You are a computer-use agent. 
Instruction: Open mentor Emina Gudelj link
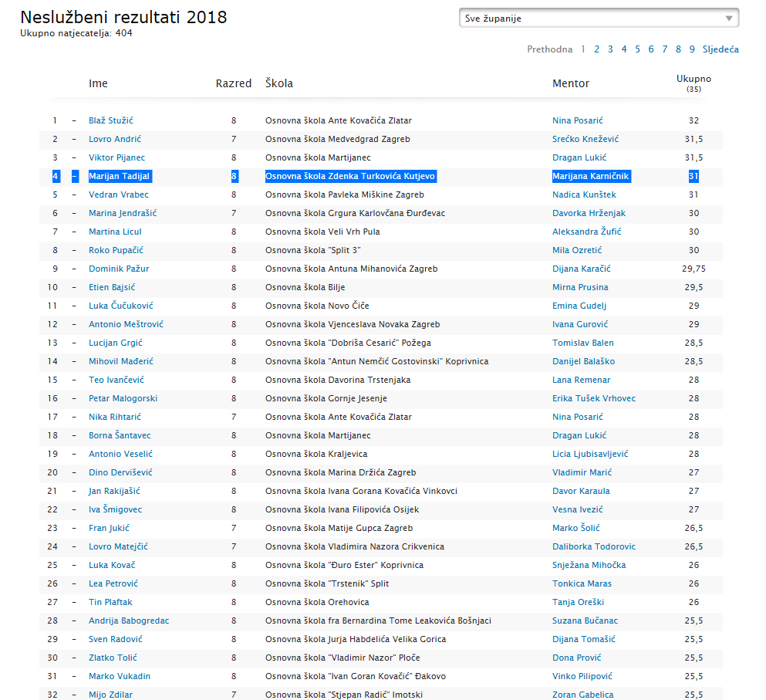tap(579, 306)
